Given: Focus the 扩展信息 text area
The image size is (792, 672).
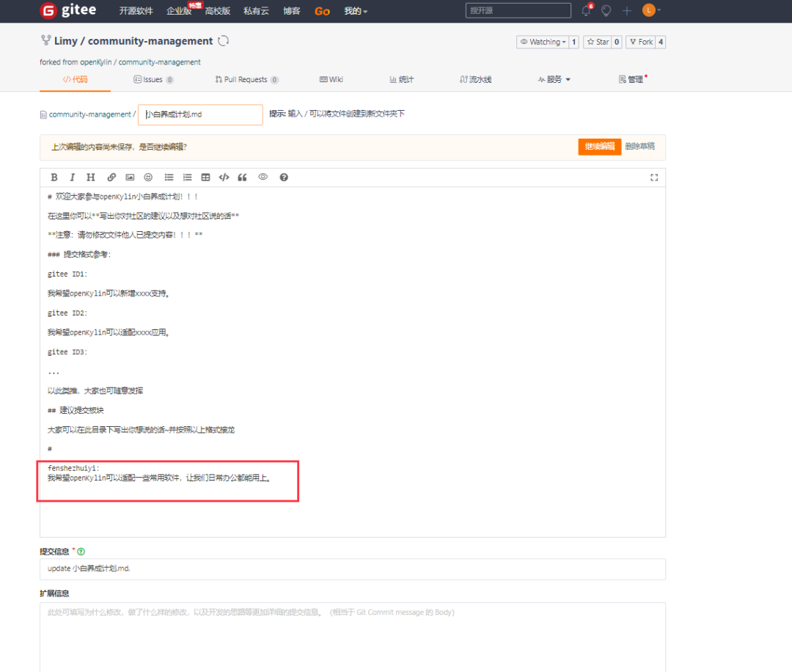Looking at the screenshot, I should (x=353, y=638).
